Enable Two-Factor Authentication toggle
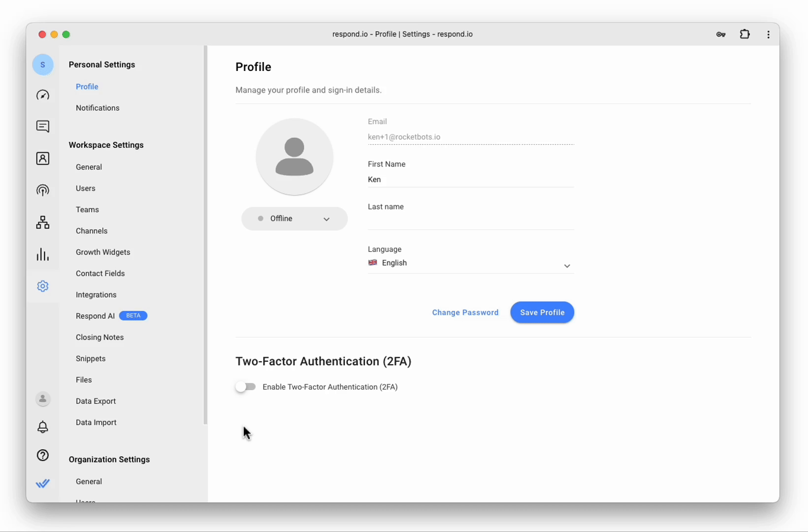 245,387
